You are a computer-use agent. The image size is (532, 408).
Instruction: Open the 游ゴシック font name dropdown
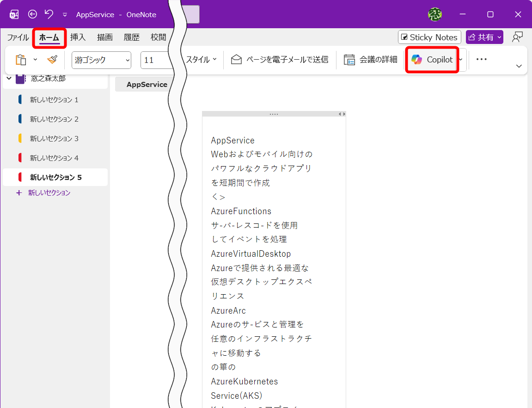[101, 60]
